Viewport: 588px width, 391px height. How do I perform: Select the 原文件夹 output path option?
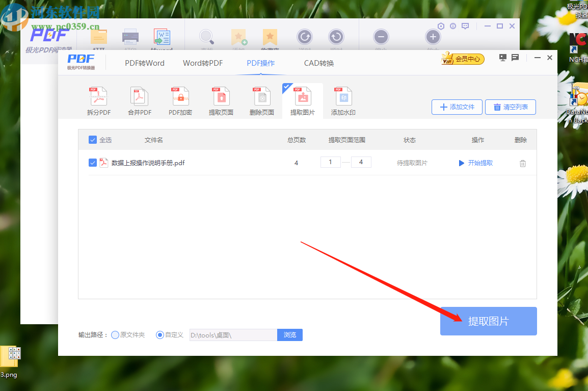pyautogui.click(x=116, y=334)
